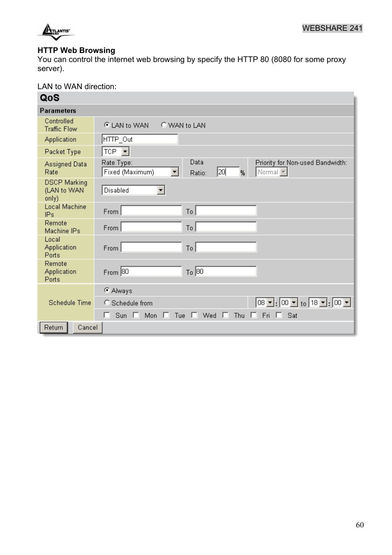The image size is (392, 555).
Task: Click the 'WEBSHARE 241' header text
Action: pyautogui.click(x=332, y=28)
